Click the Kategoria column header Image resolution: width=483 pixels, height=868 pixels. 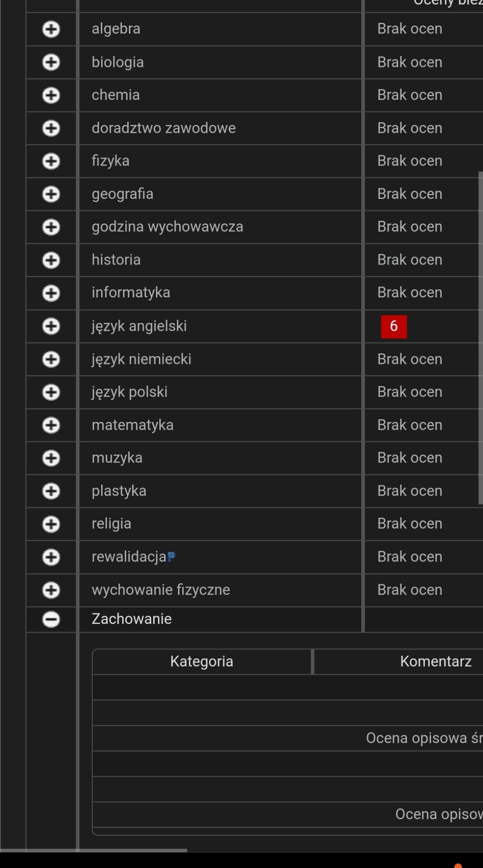click(x=201, y=661)
